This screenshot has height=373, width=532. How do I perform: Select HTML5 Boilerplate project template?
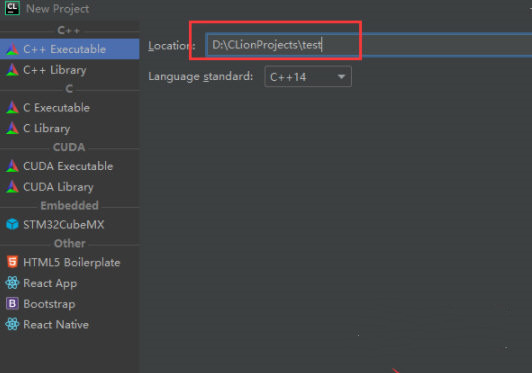[70, 262]
